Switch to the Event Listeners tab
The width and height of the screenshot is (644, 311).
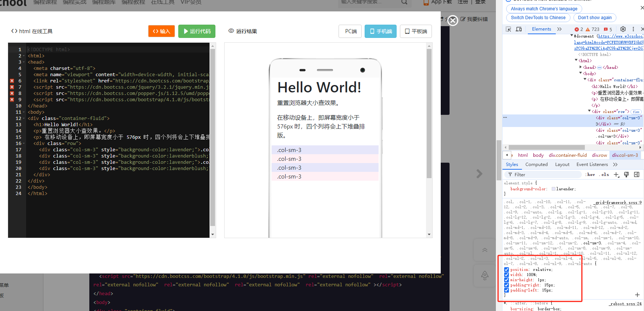pos(592,165)
